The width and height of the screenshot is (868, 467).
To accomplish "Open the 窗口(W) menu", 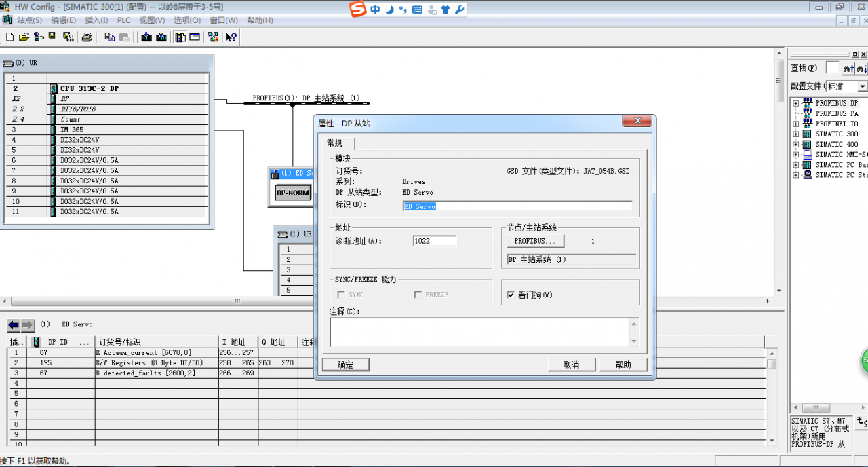I will pos(224,20).
